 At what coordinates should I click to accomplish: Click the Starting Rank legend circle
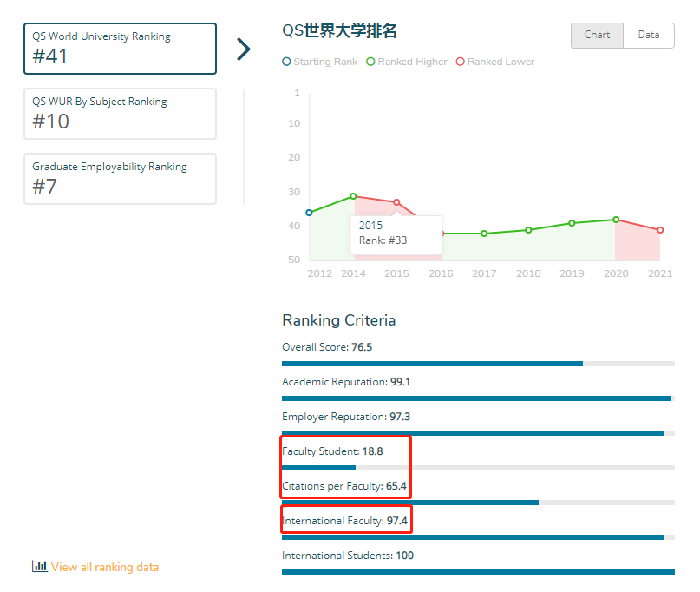tap(286, 62)
